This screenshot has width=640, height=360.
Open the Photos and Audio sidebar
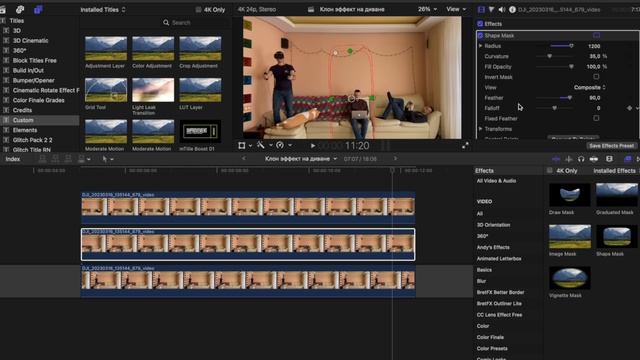[20, 9]
